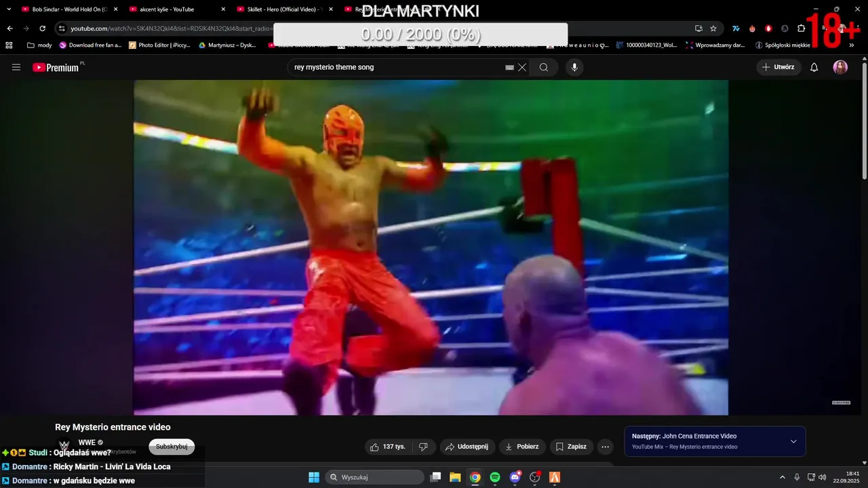Open the taskbar volume speaker icon
Screen dimensions: 868x488
[823, 477]
